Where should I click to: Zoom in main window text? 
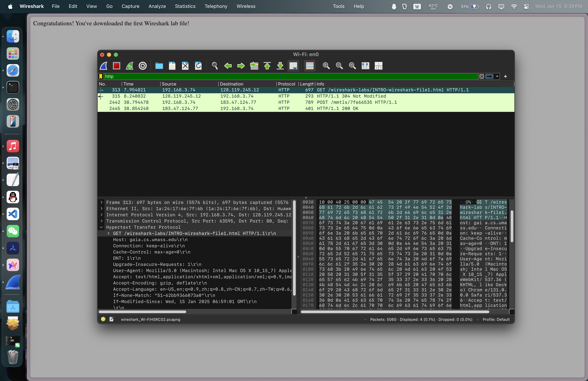326,66
